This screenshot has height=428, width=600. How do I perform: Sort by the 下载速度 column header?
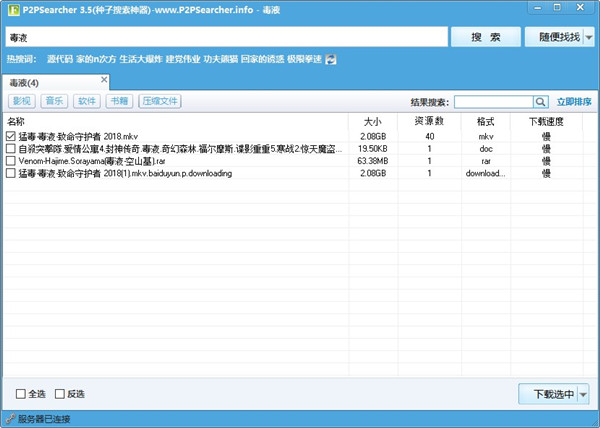point(546,122)
